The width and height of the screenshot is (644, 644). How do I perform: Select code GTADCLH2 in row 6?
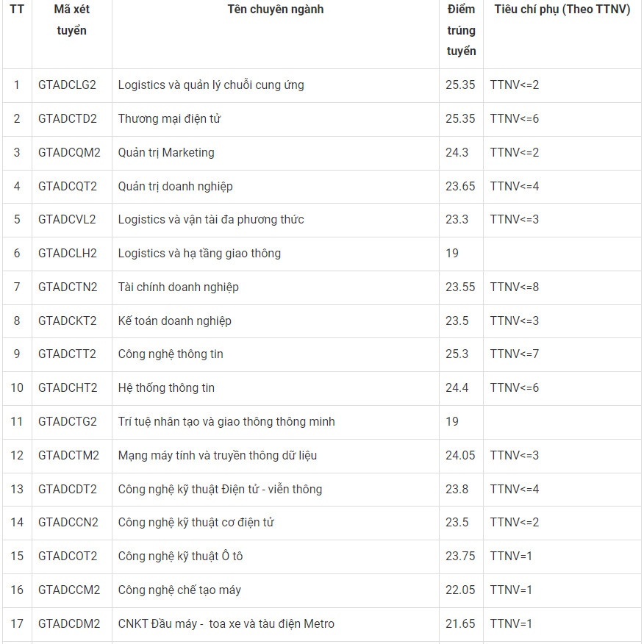click(68, 254)
